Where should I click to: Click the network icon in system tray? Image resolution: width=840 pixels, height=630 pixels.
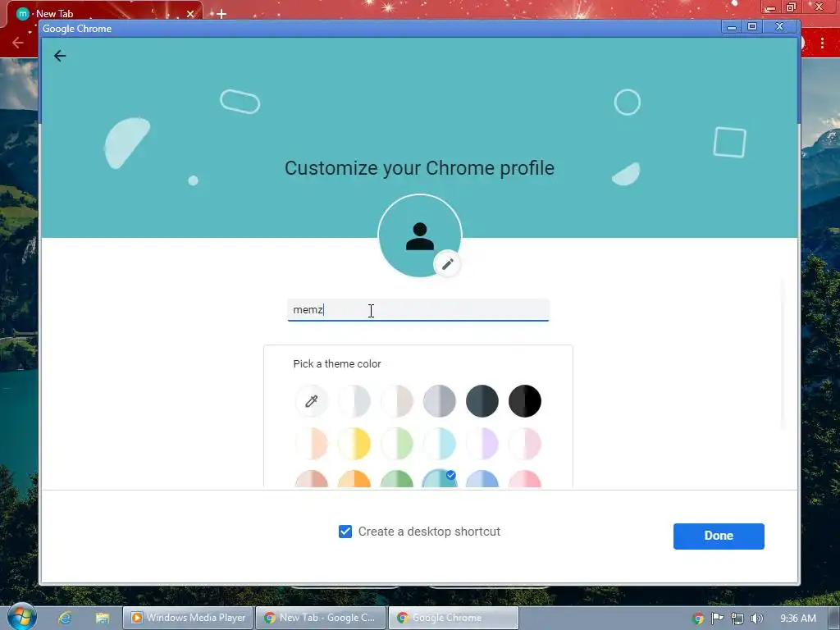(x=737, y=619)
